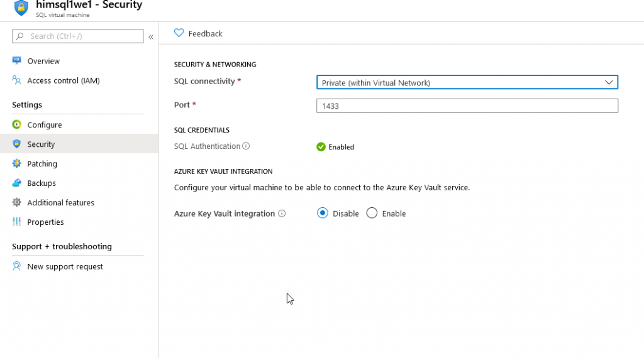
Task: Click the SQL connectivity dropdown chevron arrow
Action: (x=609, y=82)
